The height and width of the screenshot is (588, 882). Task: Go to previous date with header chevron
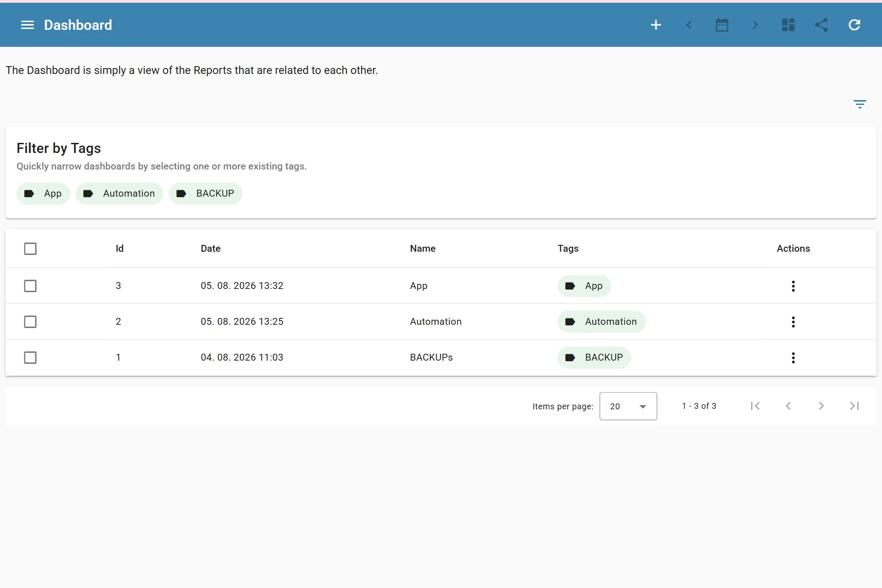pyautogui.click(x=689, y=25)
